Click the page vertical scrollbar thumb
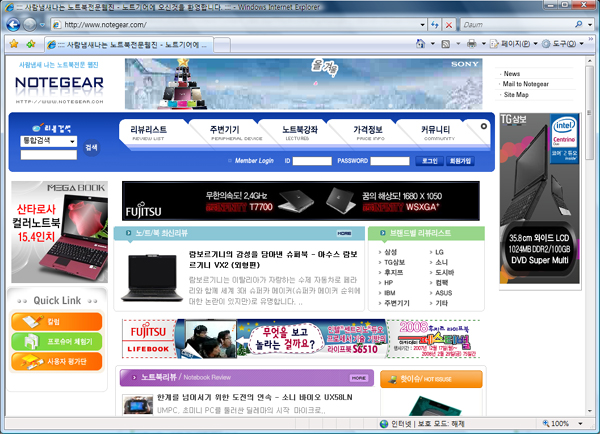This screenshot has height=434, width=600. tap(590, 114)
